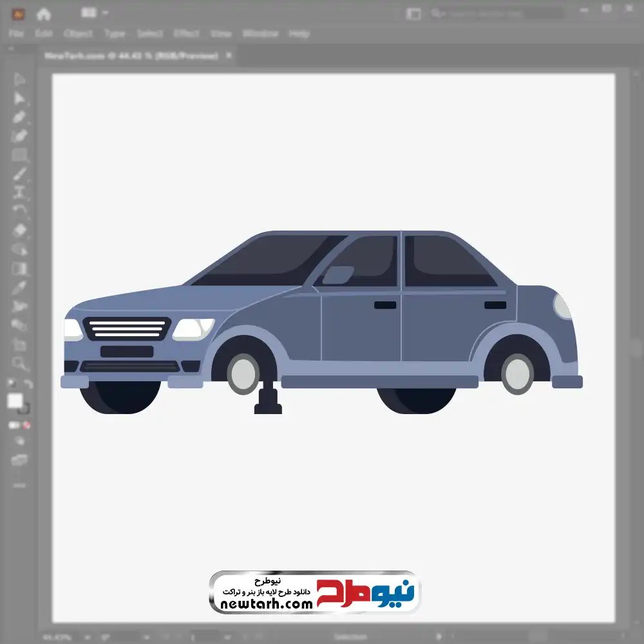This screenshot has width=644, height=644.
Task: Click the white Fill color swatch
Action: [x=15, y=401]
